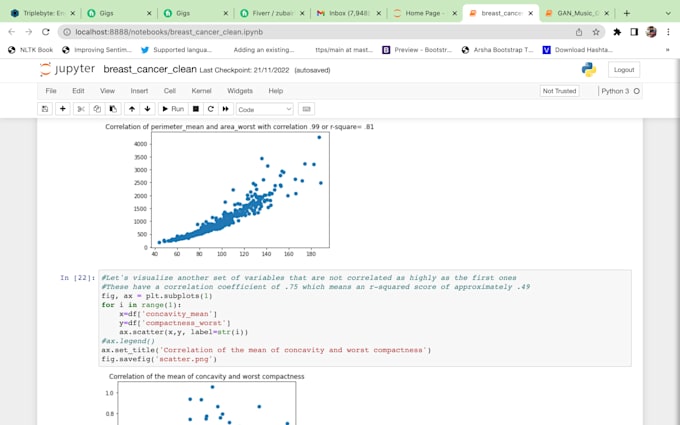Open a new browser tab
680x425 pixels.
(626, 13)
